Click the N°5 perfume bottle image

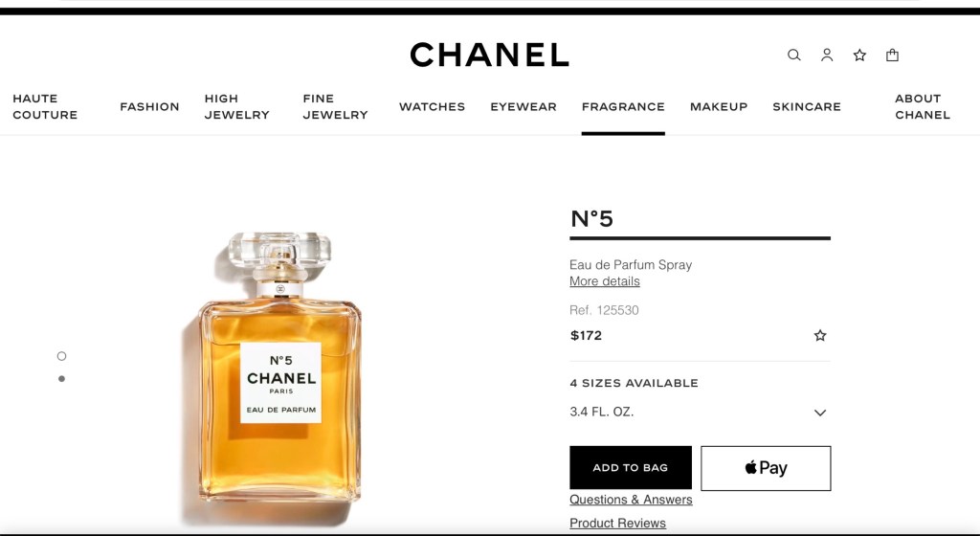click(278, 368)
